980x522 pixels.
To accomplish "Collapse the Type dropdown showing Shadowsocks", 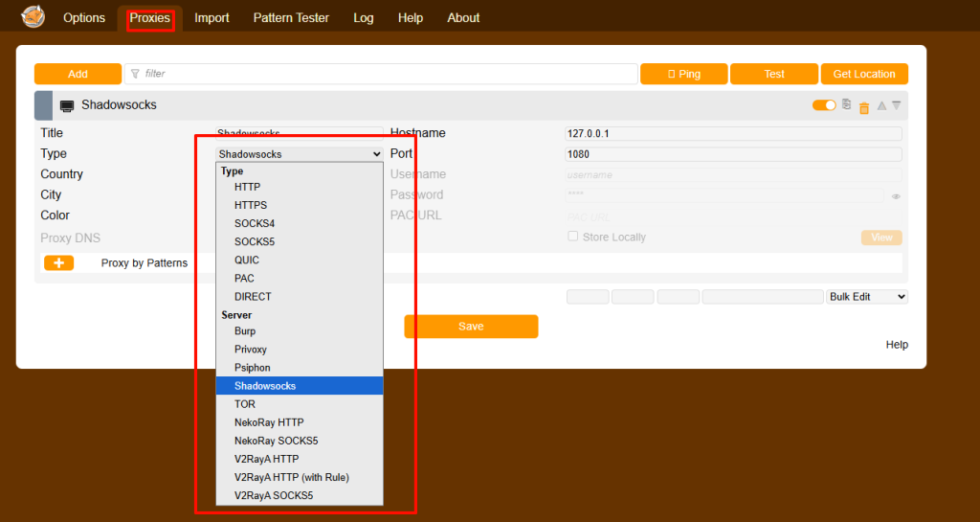I will (300, 153).
